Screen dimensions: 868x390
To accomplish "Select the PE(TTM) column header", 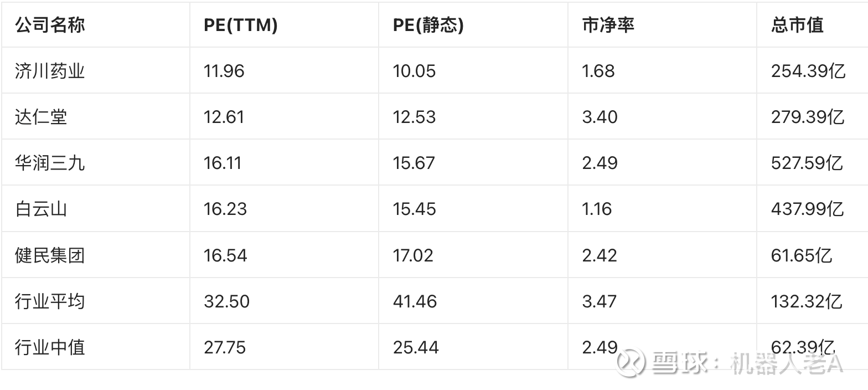I will coord(241,25).
